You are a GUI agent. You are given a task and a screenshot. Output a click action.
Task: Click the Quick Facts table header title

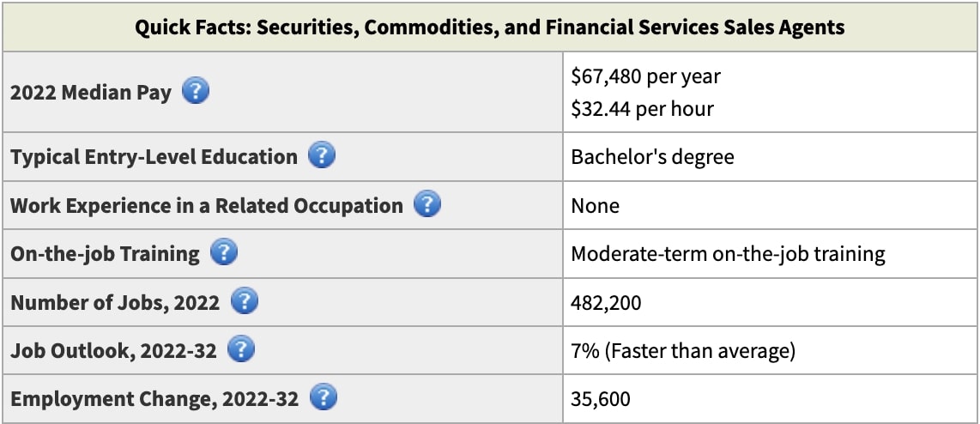click(x=490, y=27)
